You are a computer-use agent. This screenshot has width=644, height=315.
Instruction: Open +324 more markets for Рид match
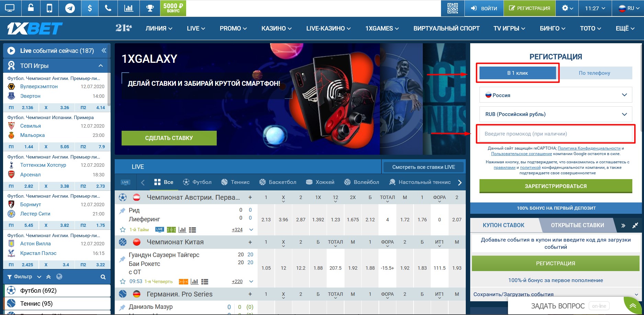click(x=237, y=230)
